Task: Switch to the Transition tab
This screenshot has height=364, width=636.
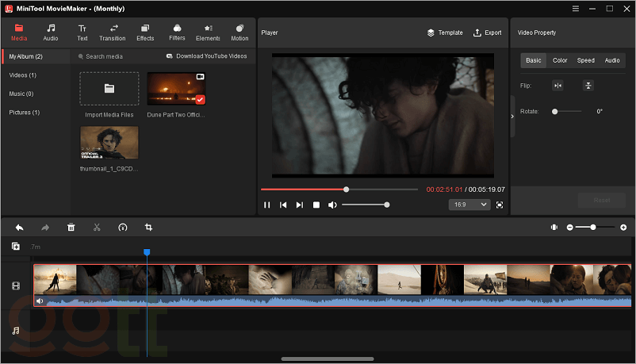Action: 113,33
